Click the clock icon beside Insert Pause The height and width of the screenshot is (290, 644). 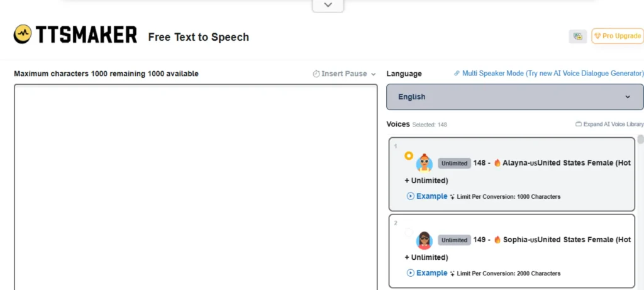pos(316,74)
